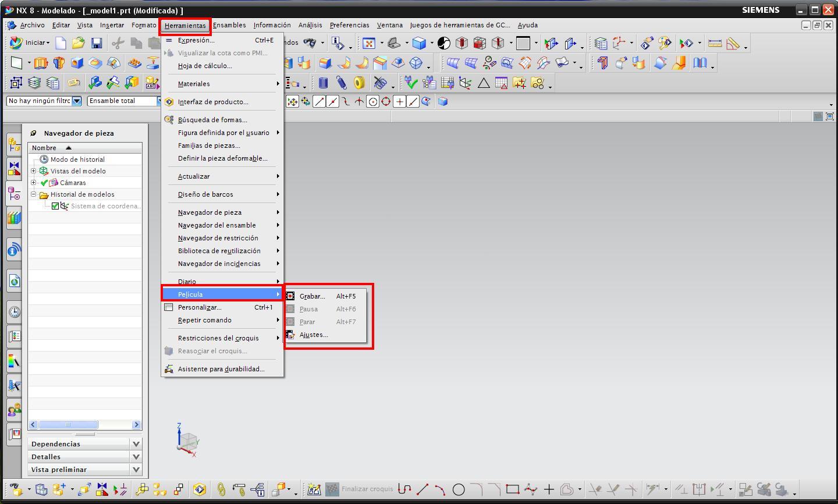Click the New file icon in toolbar
The width and height of the screenshot is (838, 504).
(61, 43)
